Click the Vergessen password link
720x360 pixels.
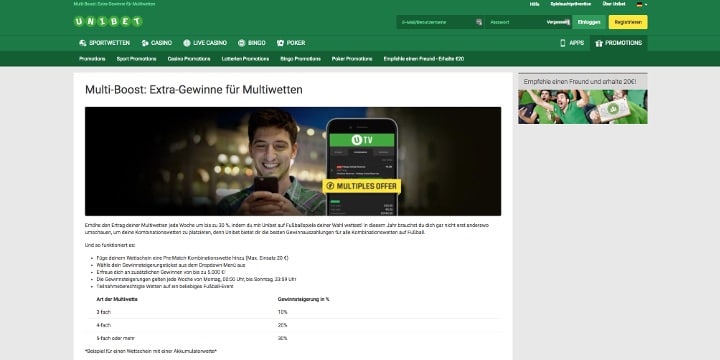pyautogui.click(x=558, y=22)
